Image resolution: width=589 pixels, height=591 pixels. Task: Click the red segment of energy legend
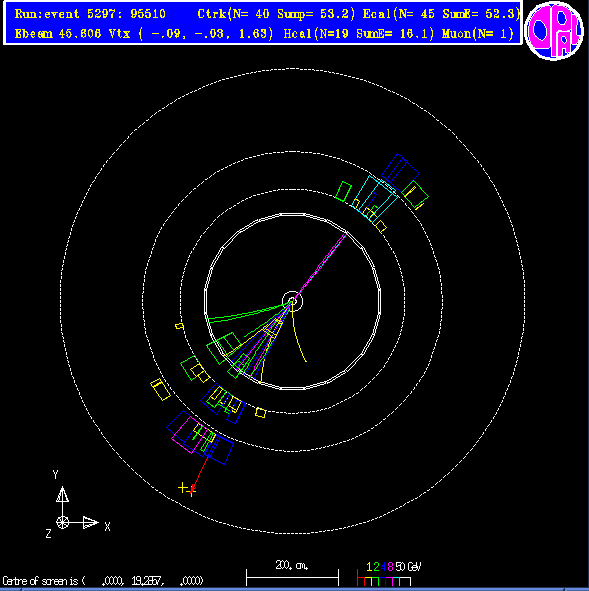point(361,577)
